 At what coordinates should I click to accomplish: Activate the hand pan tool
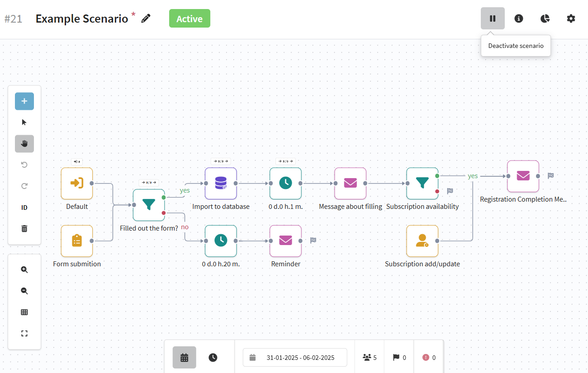point(24,144)
